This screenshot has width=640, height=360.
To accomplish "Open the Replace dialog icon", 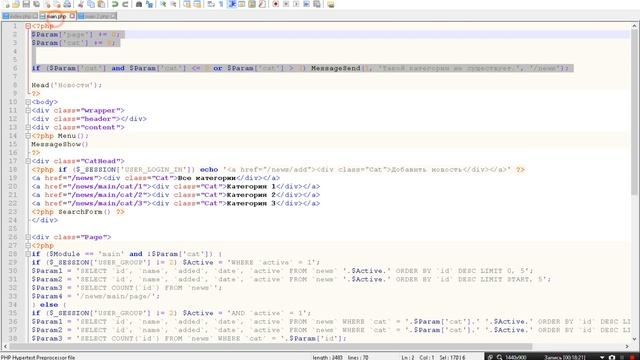I will (x=149, y=4).
